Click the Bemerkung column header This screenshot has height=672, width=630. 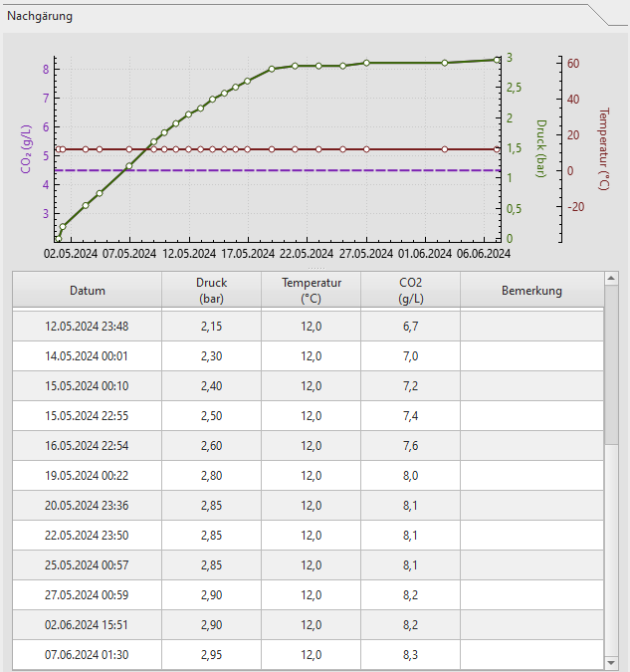pyautogui.click(x=531, y=291)
